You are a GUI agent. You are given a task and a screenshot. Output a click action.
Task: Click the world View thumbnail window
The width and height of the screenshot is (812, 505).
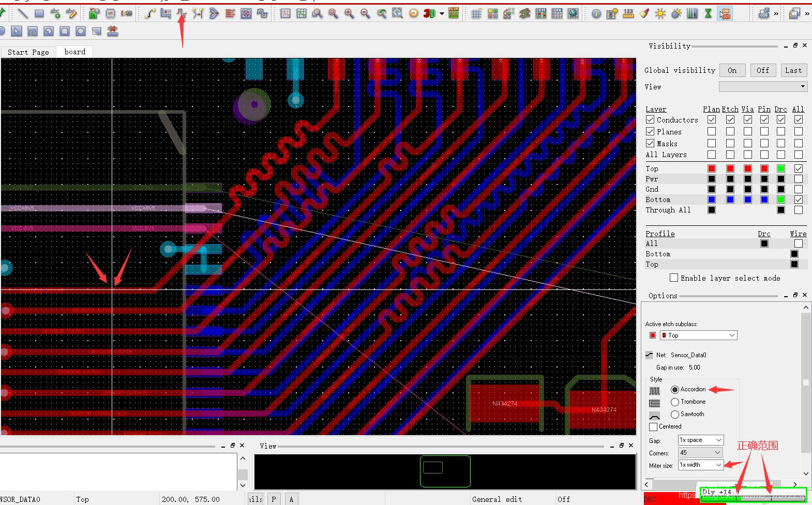coord(445,471)
